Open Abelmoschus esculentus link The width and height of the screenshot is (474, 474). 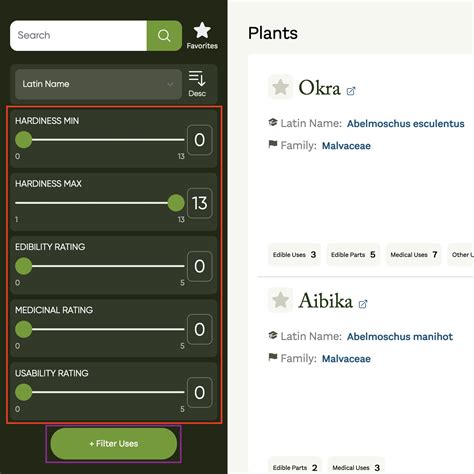(406, 124)
